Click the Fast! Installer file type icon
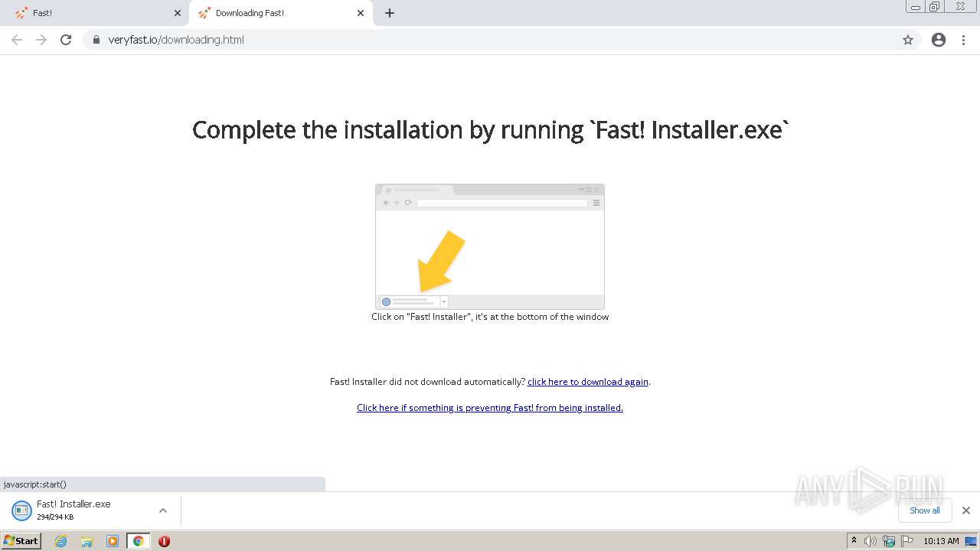This screenshot has height=551, width=980. pyautogui.click(x=21, y=510)
